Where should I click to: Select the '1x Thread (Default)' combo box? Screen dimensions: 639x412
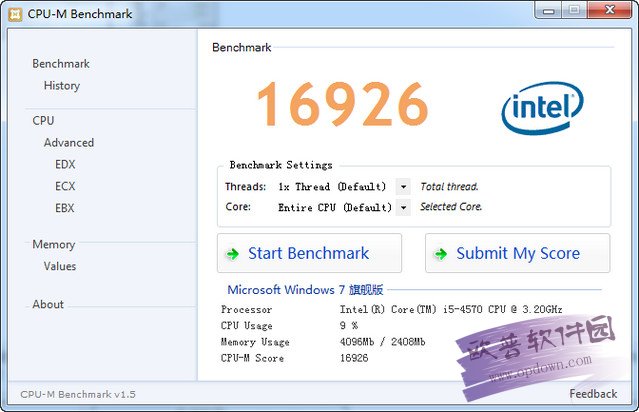click(342, 187)
